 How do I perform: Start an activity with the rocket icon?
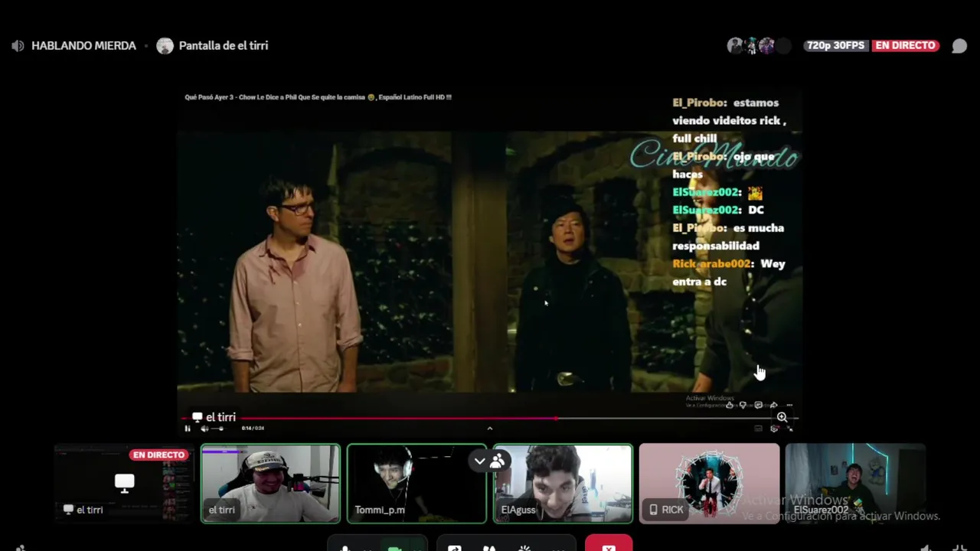point(488,547)
